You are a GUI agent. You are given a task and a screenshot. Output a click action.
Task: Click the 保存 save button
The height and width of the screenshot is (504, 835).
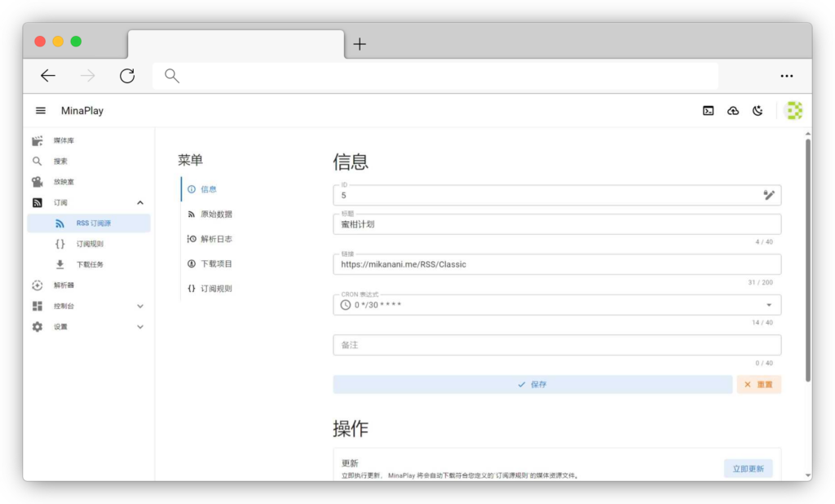click(x=532, y=384)
